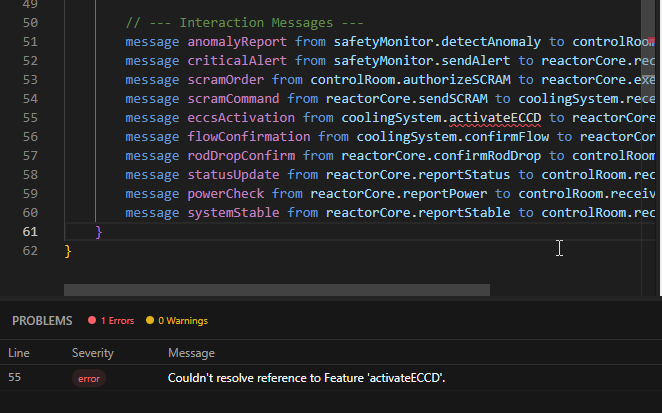Place cursor on the Interaction Messages comment
Image resolution: width=662 pixels, height=413 pixels.
[245, 23]
